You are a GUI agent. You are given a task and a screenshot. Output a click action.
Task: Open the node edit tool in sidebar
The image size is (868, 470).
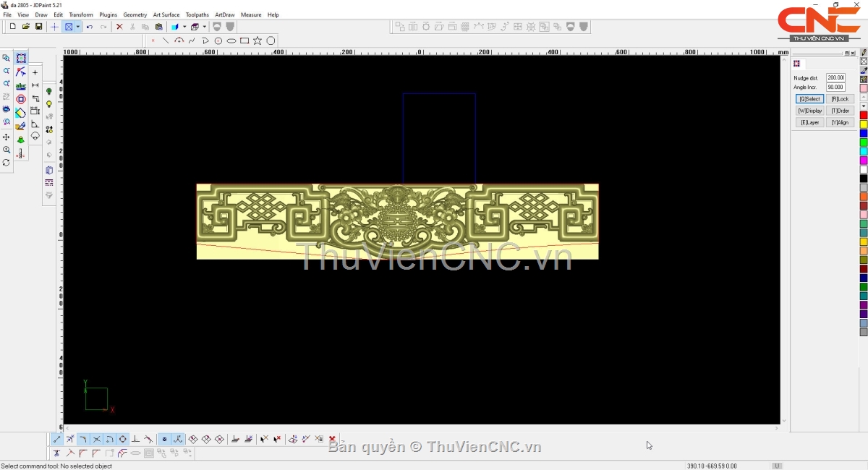[21, 72]
